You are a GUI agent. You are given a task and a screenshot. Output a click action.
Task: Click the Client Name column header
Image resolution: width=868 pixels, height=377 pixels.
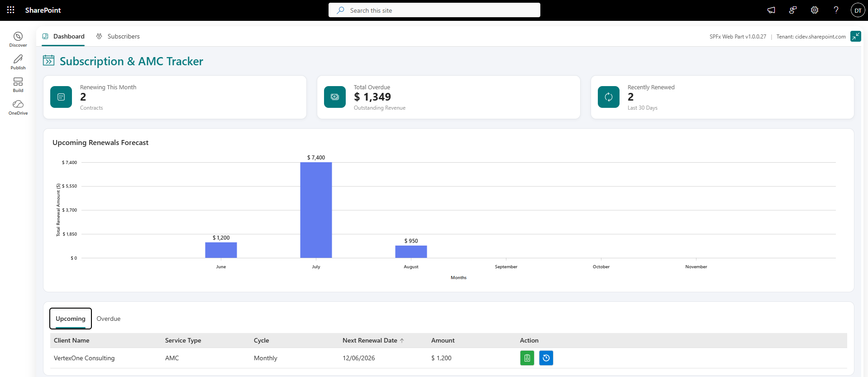[72, 340]
